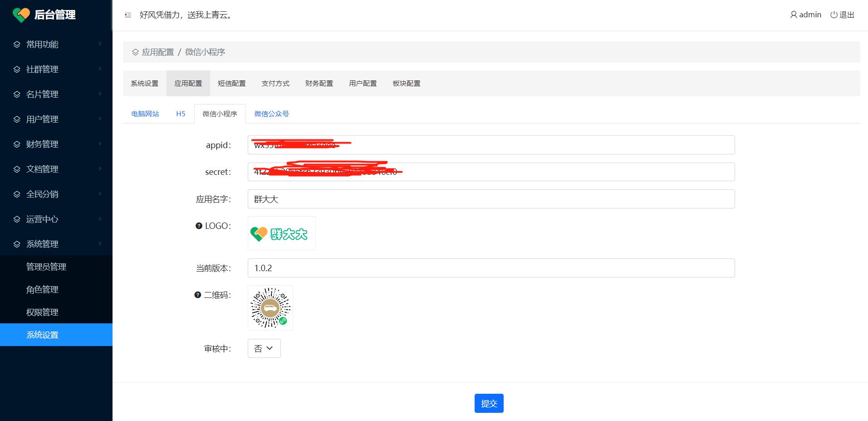Click the help icon beside 二维码 label
This screenshot has height=421, width=868.
197,295
